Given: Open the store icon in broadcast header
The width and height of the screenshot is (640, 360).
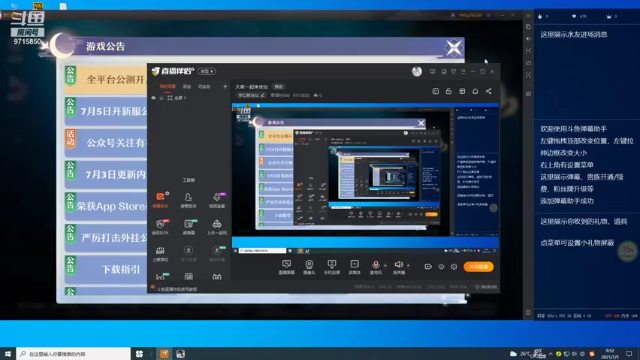Looking at the screenshot, I should coord(462,91).
